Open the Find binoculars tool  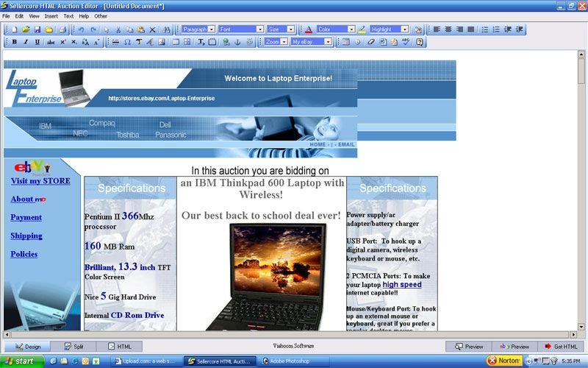168,29
